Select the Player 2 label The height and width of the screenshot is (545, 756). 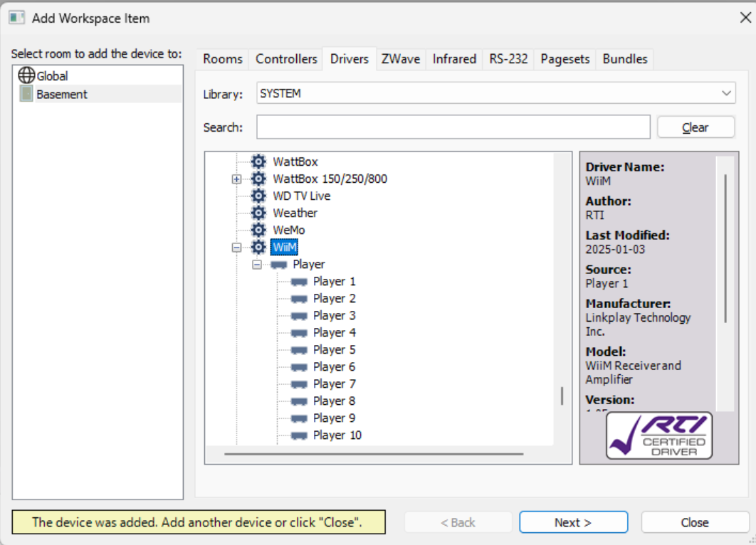click(334, 299)
